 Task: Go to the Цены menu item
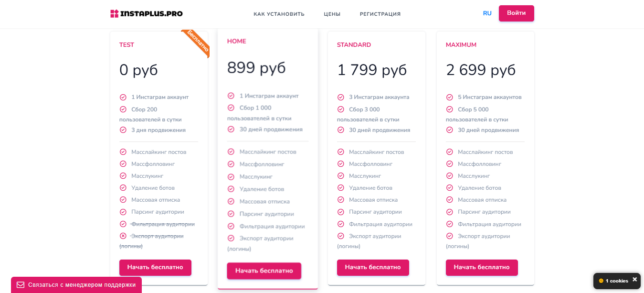coord(332,14)
